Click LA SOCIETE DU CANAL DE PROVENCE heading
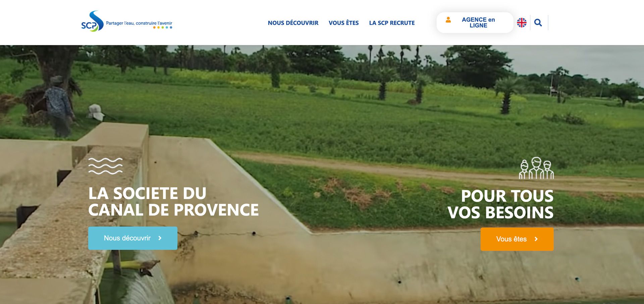644x304 pixels. point(173,202)
